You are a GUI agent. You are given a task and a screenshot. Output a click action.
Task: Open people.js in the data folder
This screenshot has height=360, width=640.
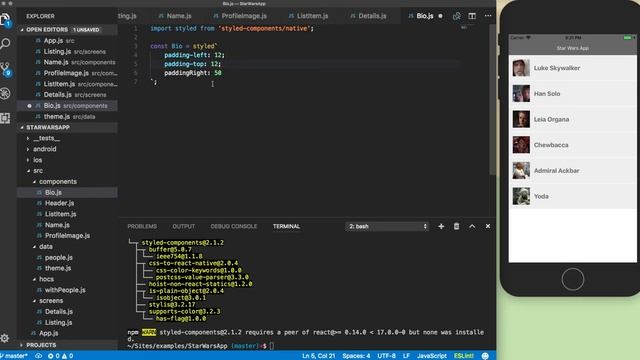pyautogui.click(x=67, y=258)
